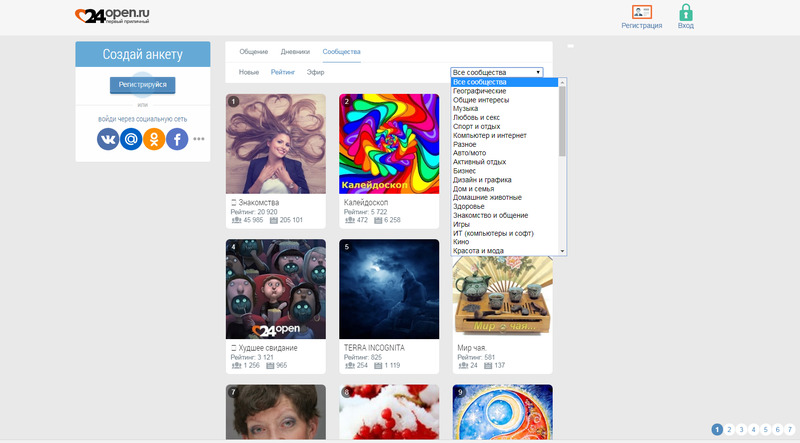Open Мир чая community link
The image size is (800, 443).
coord(472,348)
